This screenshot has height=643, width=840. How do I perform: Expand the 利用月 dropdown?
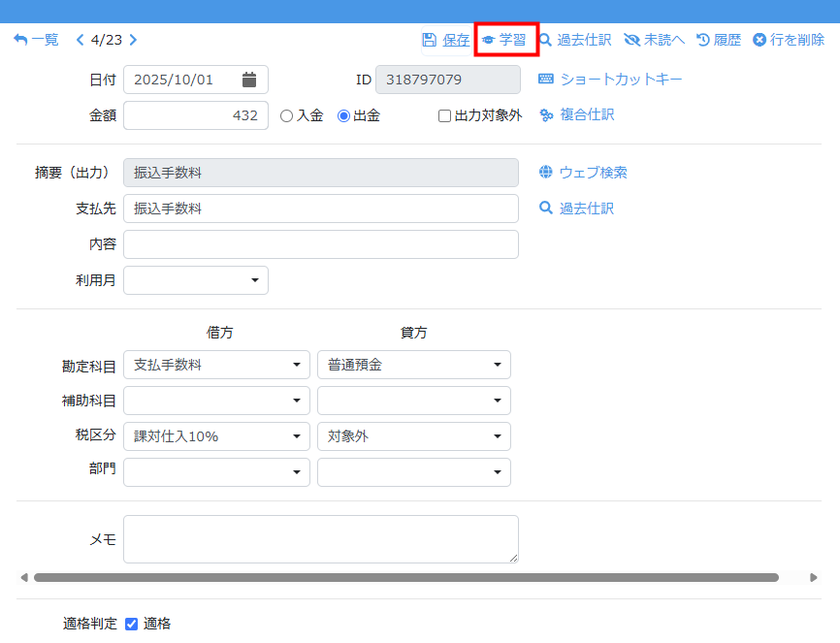(196, 280)
